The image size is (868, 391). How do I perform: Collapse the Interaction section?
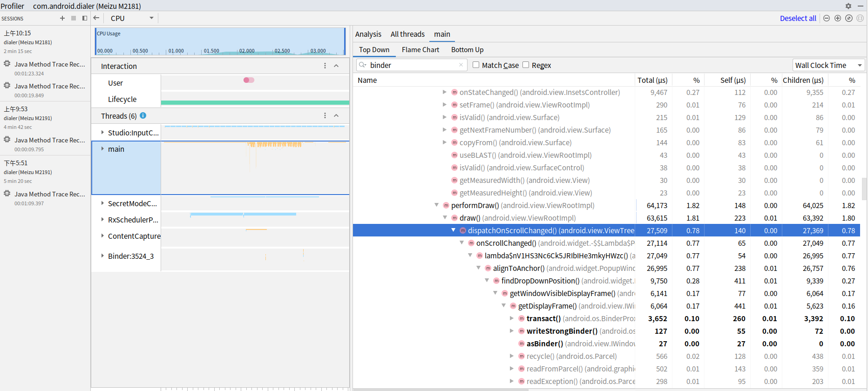pos(336,66)
